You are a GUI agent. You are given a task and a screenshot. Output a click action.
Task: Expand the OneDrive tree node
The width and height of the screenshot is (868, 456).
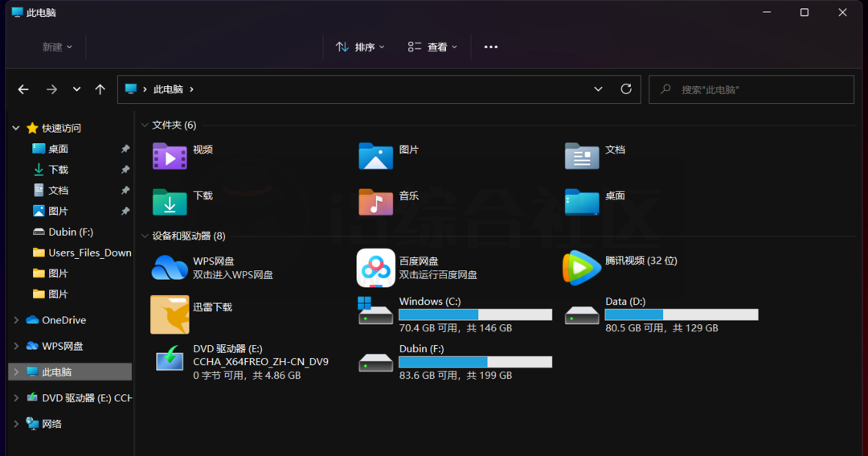[x=16, y=320]
